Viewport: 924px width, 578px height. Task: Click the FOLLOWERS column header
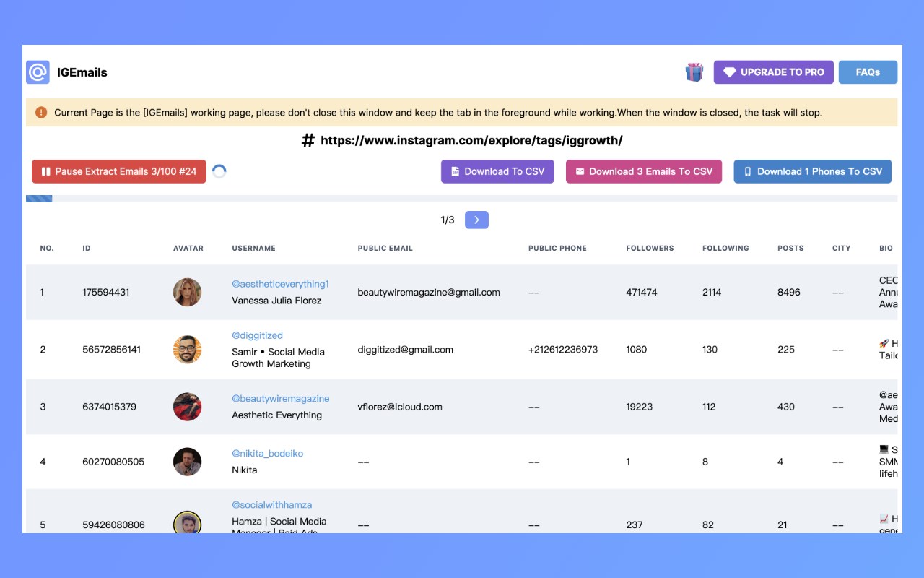pos(650,248)
